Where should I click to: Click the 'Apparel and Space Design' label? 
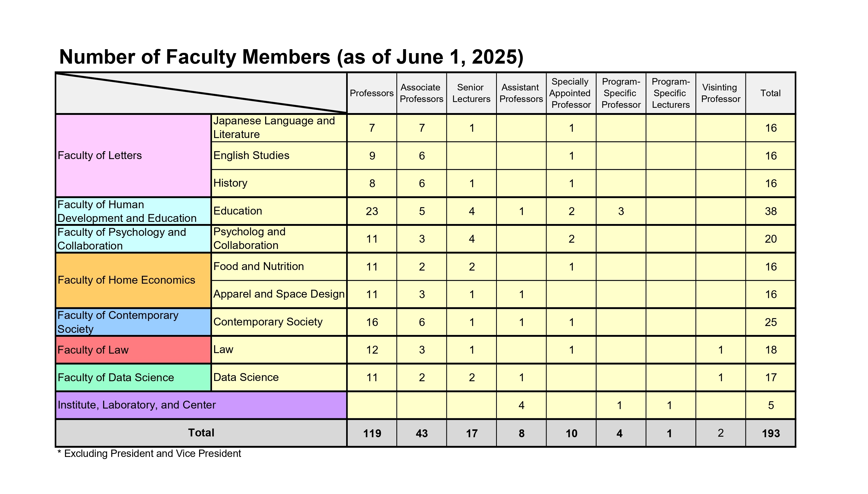click(x=278, y=294)
